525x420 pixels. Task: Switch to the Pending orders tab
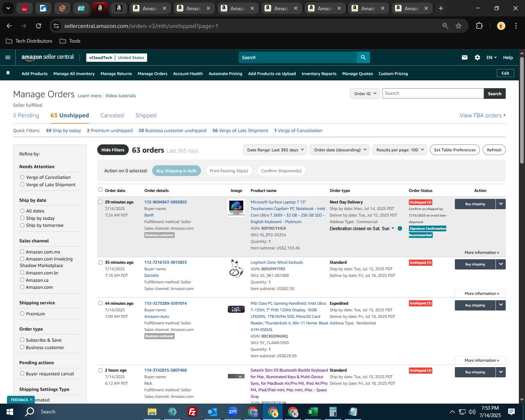coord(26,115)
